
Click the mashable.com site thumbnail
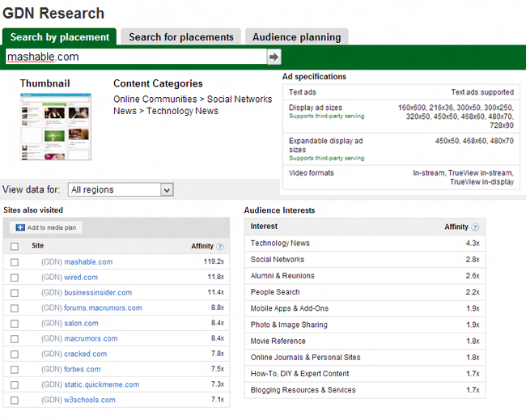56,126
